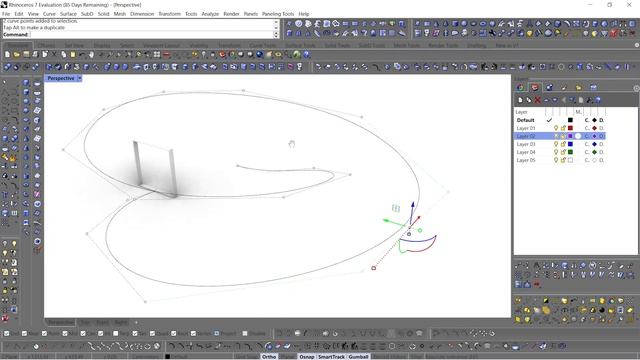This screenshot has height=360, width=640.
Task: Toggle the Near osnap checkbox
Action: tap(24, 333)
